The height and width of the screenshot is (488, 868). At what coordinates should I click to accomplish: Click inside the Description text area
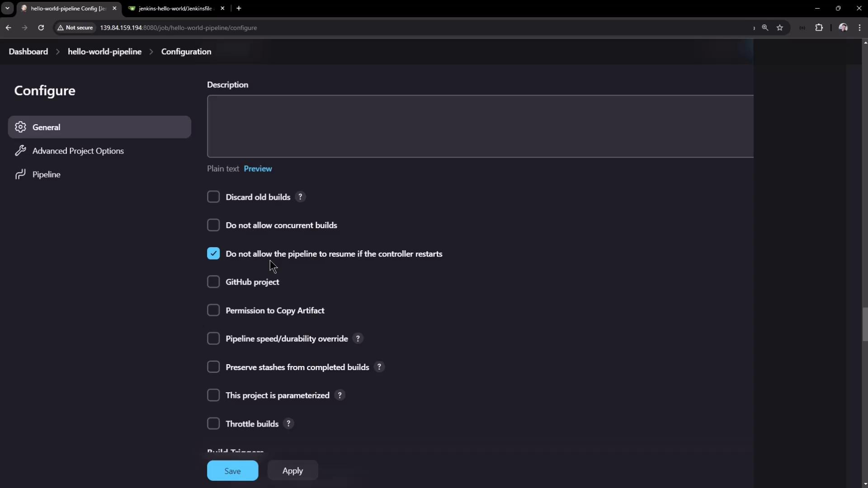[479, 126]
